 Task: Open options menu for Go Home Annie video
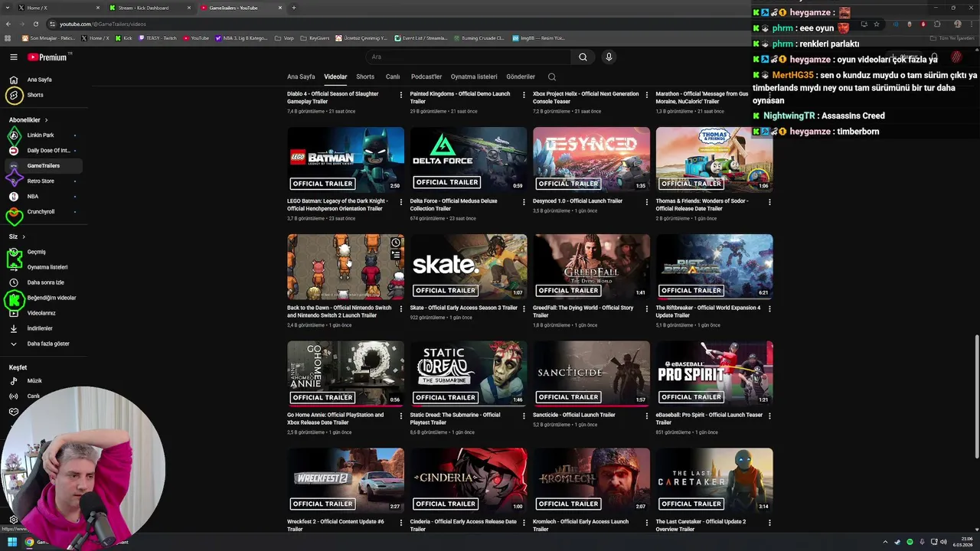coord(401,416)
